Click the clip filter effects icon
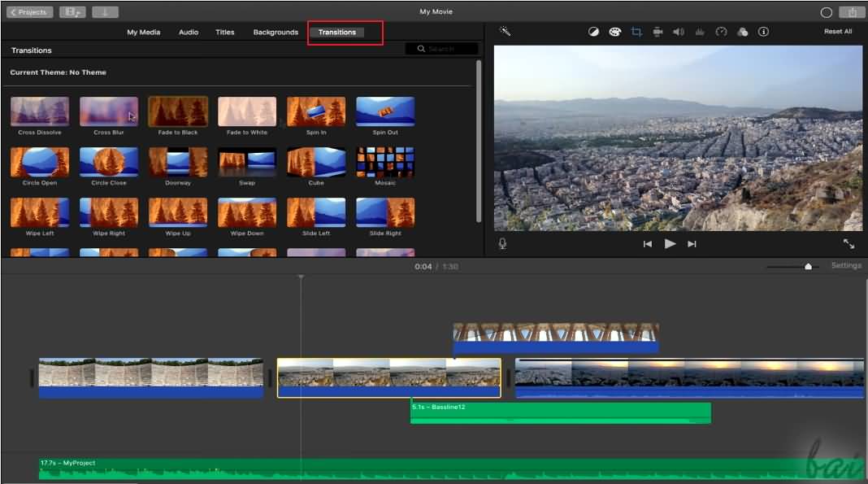 tap(743, 32)
